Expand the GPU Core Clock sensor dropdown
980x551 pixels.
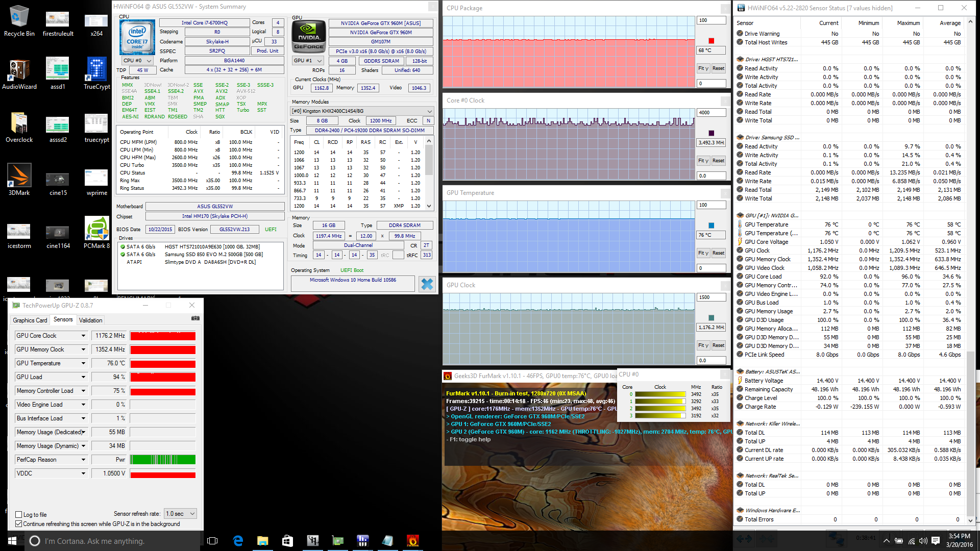(83, 336)
